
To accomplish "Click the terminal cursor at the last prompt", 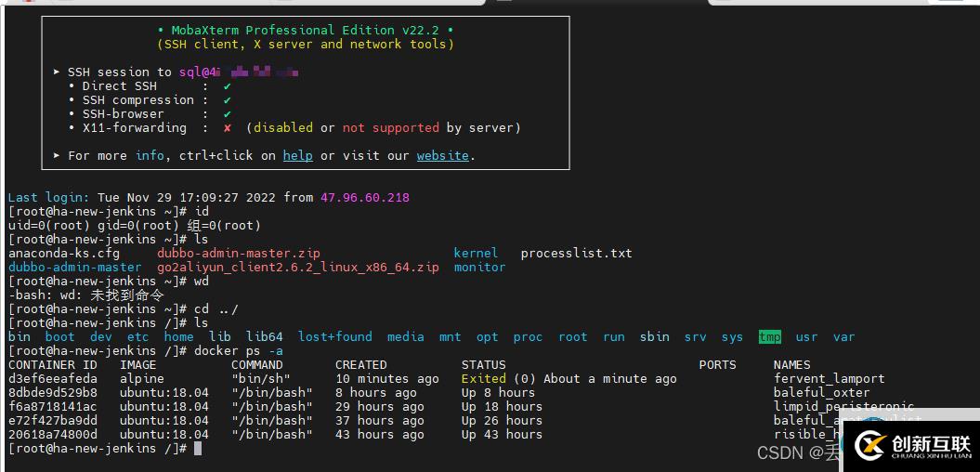I will coord(198,449).
